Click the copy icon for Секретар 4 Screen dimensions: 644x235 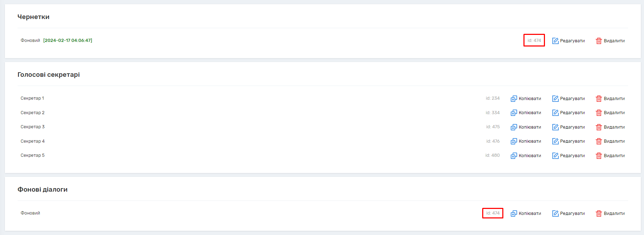pyautogui.click(x=514, y=141)
